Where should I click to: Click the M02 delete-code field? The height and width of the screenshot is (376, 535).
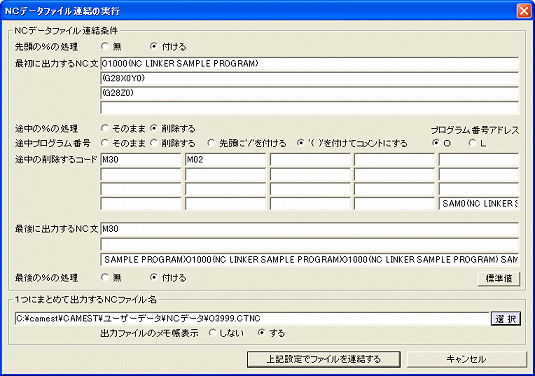225,160
